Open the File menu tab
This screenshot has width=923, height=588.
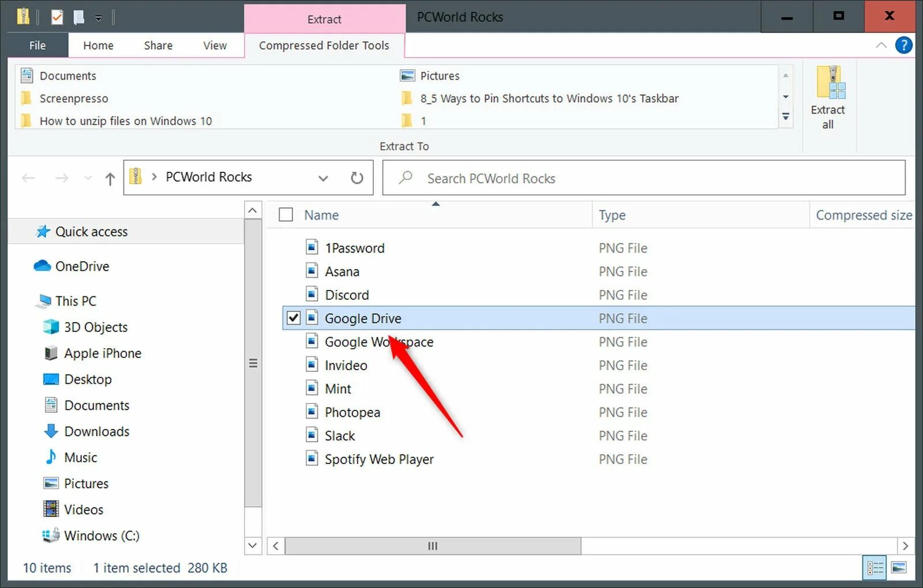37,45
